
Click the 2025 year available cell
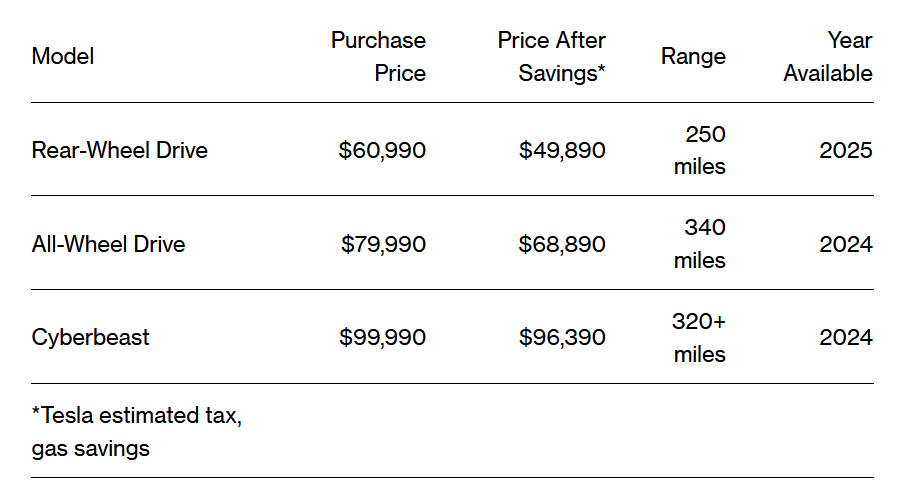[x=846, y=151]
